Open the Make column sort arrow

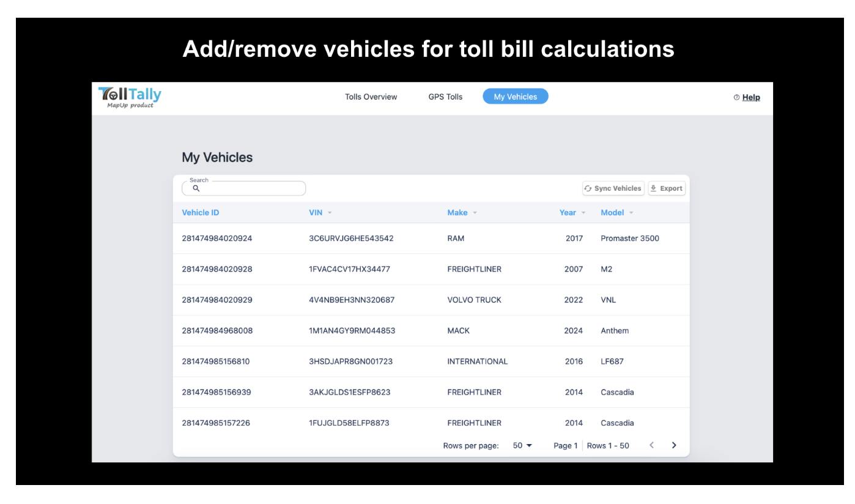(475, 213)
